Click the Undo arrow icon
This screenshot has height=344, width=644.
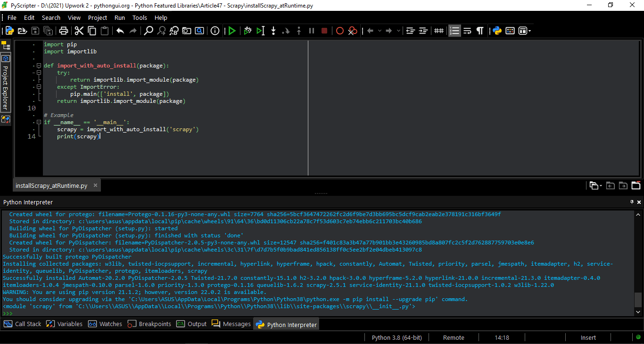pyautogui.click(x=120, y=31)
